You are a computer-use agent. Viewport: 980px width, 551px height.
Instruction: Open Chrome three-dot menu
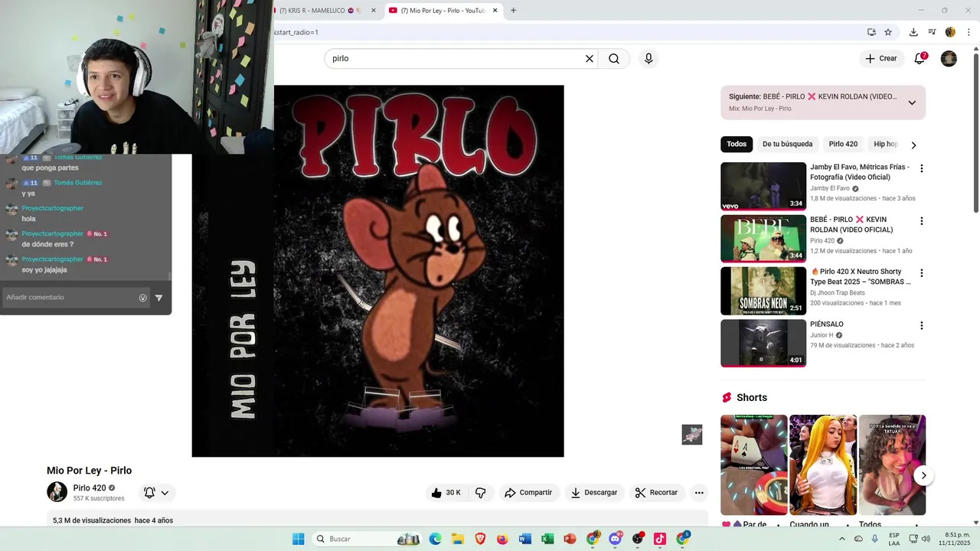(969, 32)
